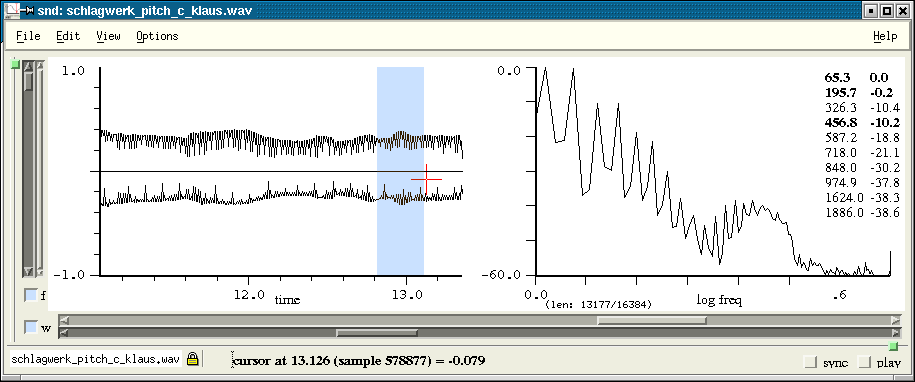Image resolution: width=915 pixels, height=382 pixels.
Task: Toggle the w (waveform) checkbox
Action: coord(31,327)
